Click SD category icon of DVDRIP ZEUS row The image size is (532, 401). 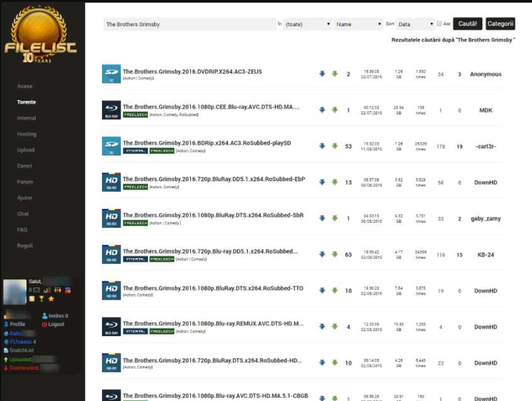point(111,74)
